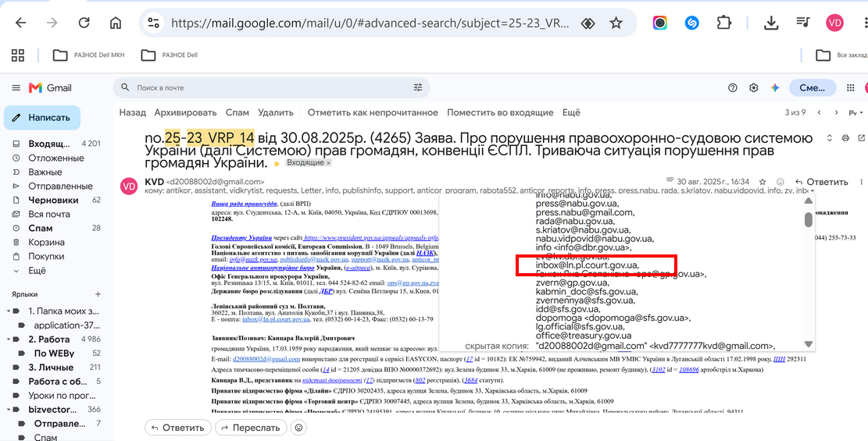
Task: Open the Shazam extension icon
Action: pos(691,23)
